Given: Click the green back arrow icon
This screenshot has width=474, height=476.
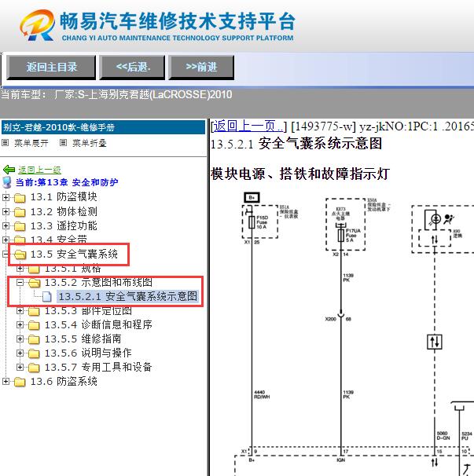Looking at the screenshot, I should pyautogui.click(x=9, y=170).
